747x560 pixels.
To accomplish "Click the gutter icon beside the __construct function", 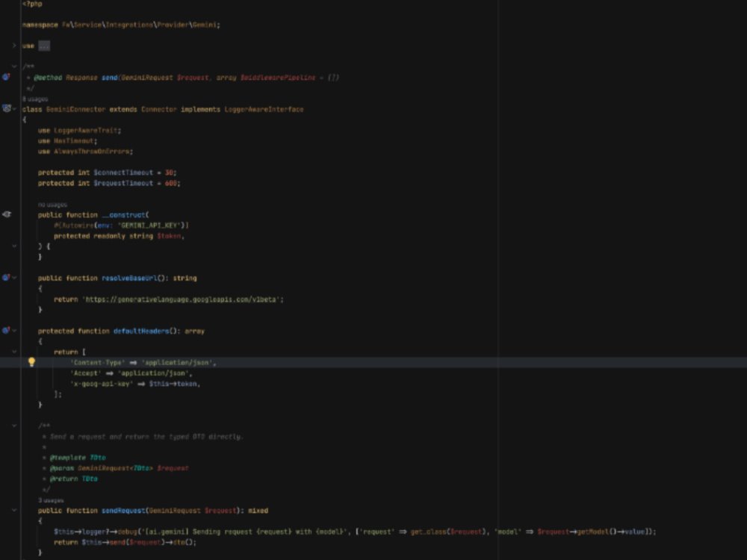I will 6,214.
